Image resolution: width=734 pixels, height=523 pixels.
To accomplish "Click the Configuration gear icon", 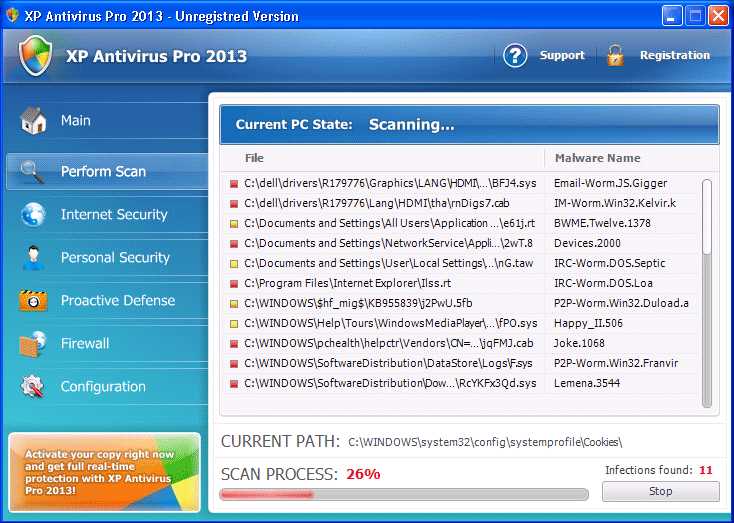I will (33, 387).
